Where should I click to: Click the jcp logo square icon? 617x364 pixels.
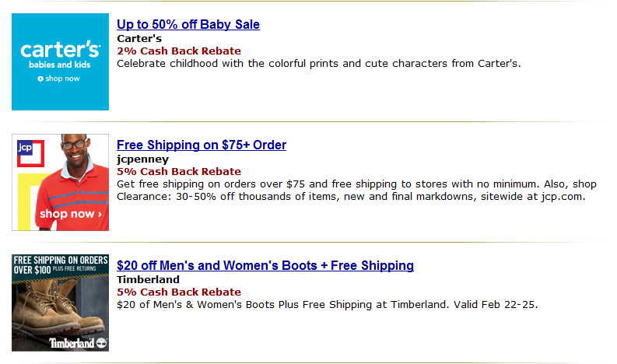[x=30, y=153]
